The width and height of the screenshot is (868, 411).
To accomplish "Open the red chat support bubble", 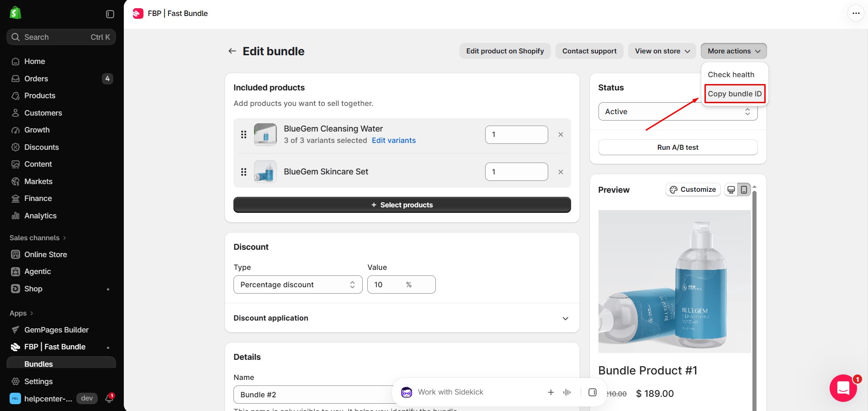I will [843, 388].
